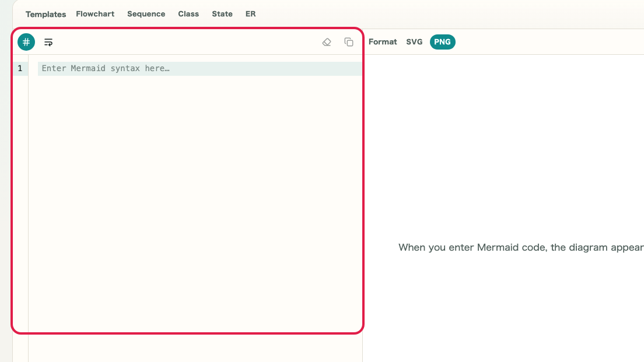Click the diagram preview placeholder text
644x362 pixels.
pos(521,248)
